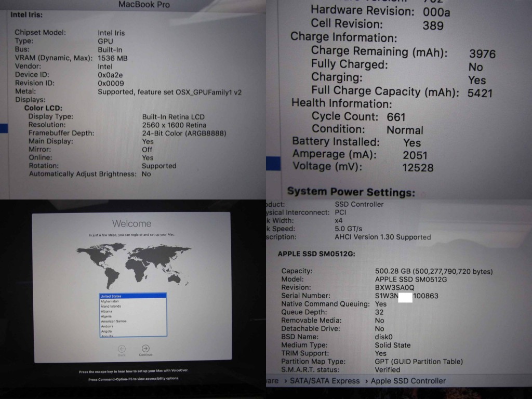532x399 pixels.
Task: Click the Voltage value "12528"
Action: tap(418, 168)
